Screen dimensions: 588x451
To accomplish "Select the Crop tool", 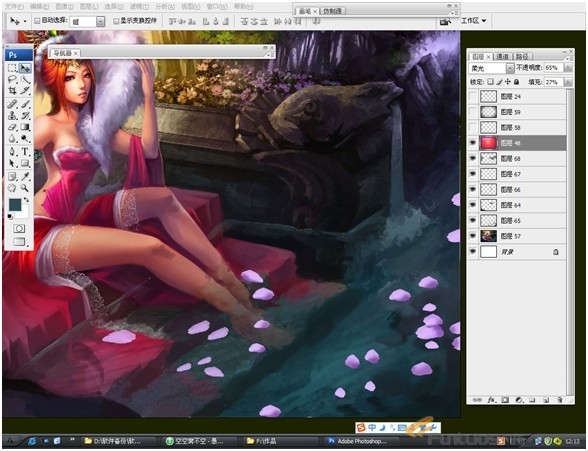I will coord(12,91).
